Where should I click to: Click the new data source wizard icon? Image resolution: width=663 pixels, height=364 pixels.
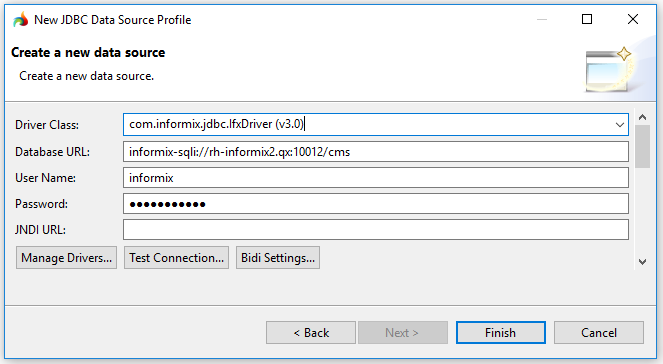pos(608,69)
